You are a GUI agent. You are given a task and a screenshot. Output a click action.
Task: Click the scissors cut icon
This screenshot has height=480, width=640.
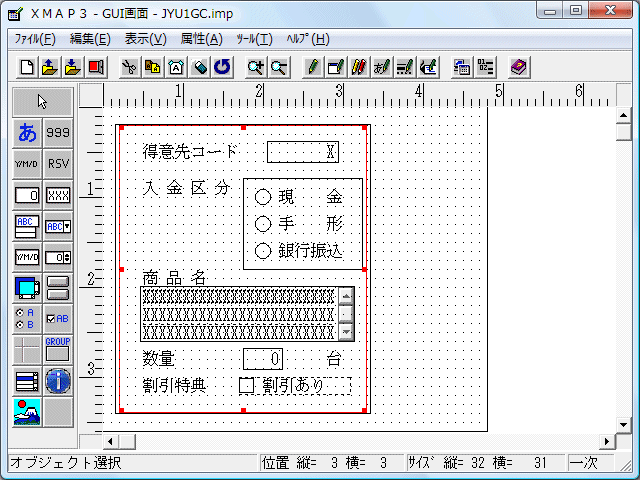(x=129, y=67)
